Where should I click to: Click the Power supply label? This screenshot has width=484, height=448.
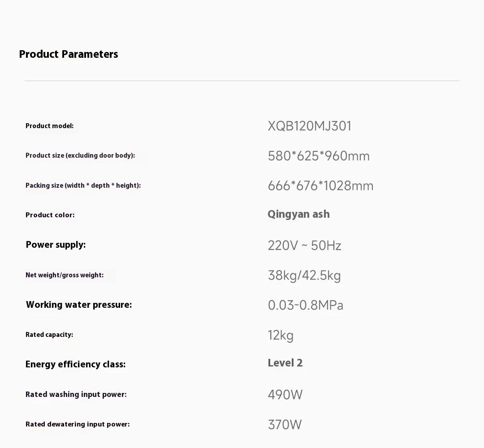coord(56,245)
